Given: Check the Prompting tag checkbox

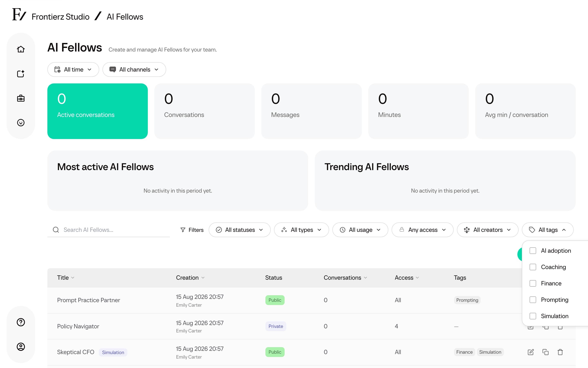Looking at the screenshot, I should 533,300.
